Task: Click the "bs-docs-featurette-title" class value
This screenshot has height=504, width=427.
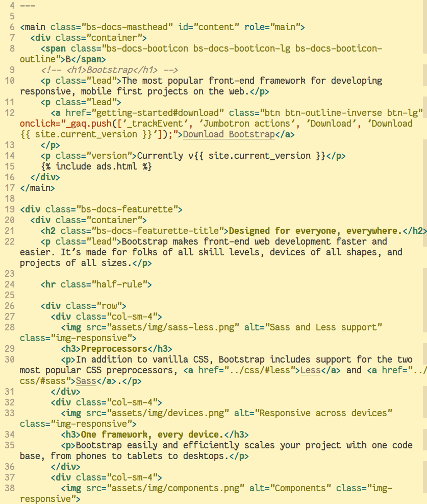Action: point(158,231)
